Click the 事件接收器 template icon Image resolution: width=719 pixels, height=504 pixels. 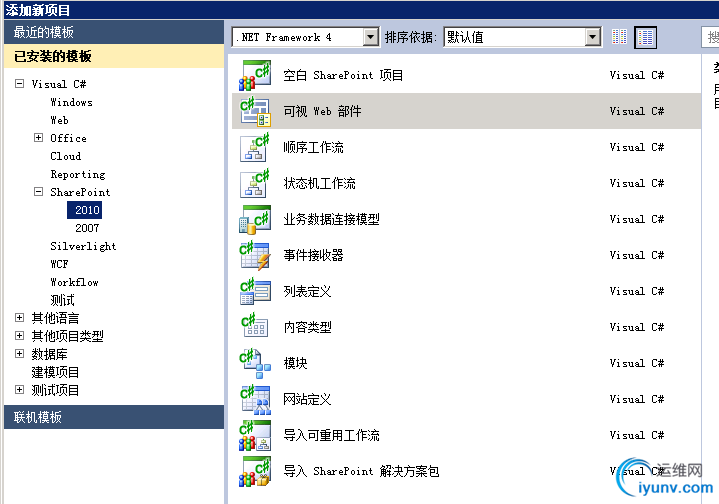click(255, 255)
